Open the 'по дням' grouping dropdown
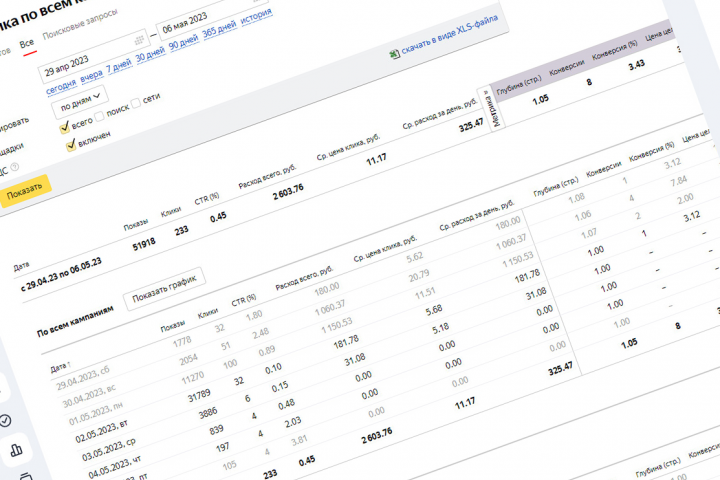This screenshot has height=480, width=720. click(x=79, y=102)
